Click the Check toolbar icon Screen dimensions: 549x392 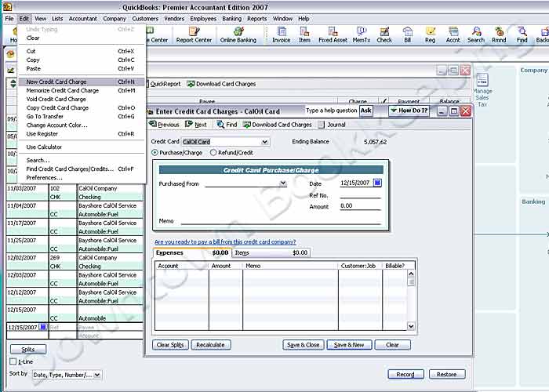click(x=384, y=34)
